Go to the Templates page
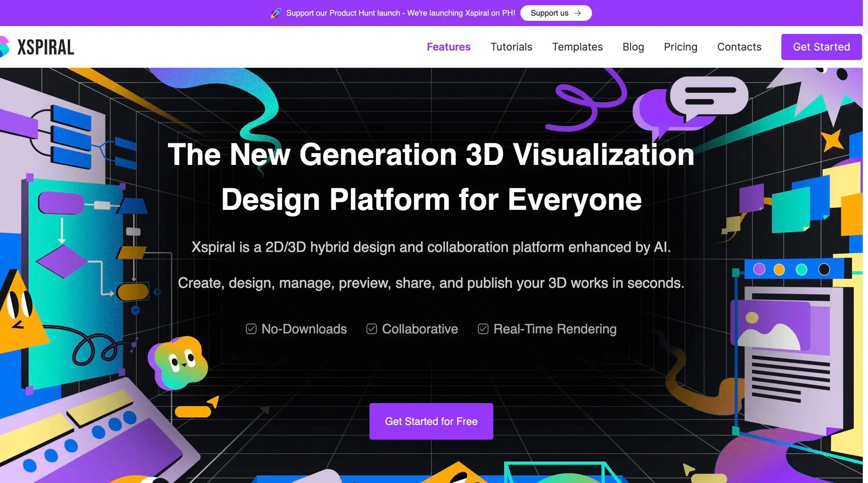The width and height of the screenshot is (868, 483). pos(577,47)
